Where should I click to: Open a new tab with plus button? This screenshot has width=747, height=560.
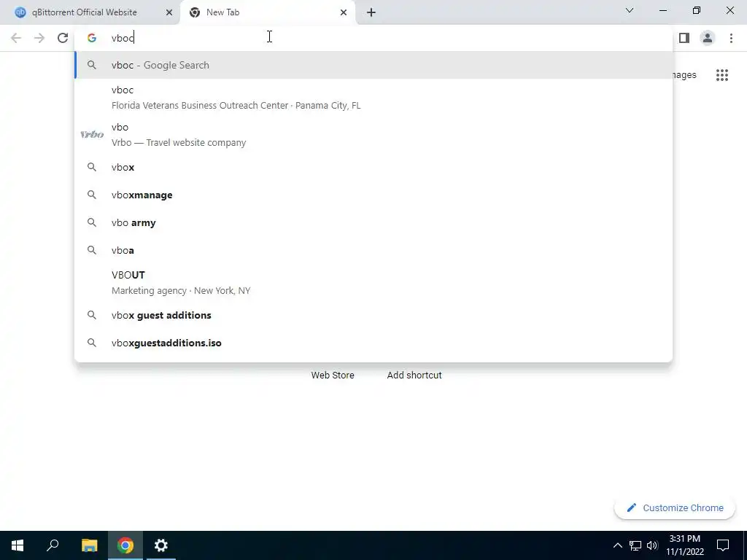point(371,12)
